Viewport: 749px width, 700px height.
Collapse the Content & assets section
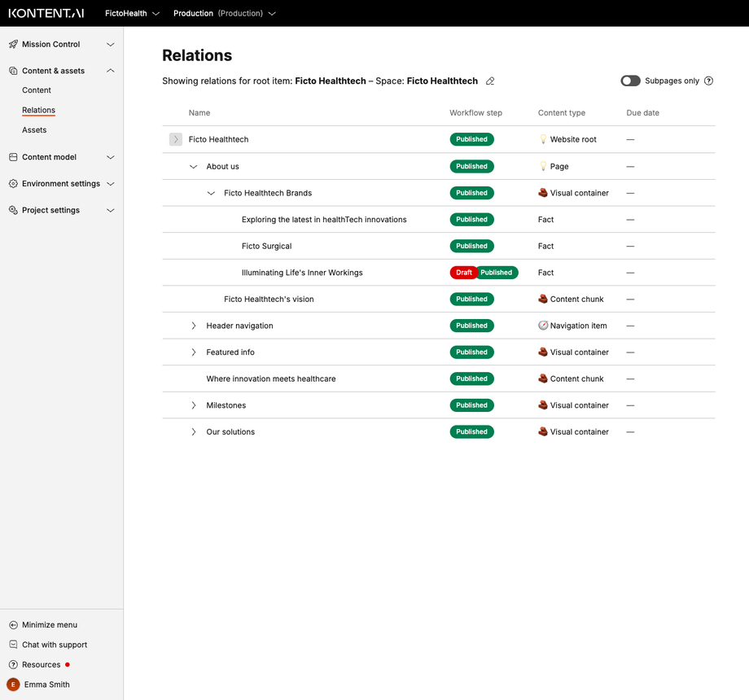(x=110, y=70)
